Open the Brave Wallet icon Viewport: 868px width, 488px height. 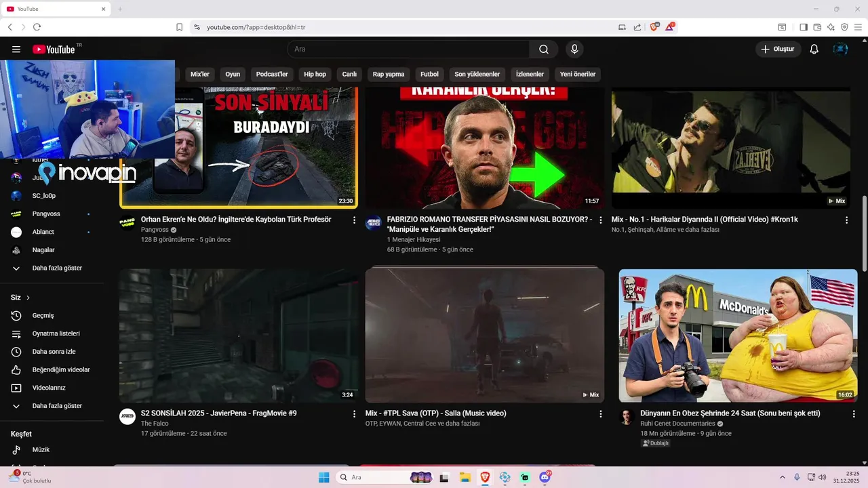[817, 27]
